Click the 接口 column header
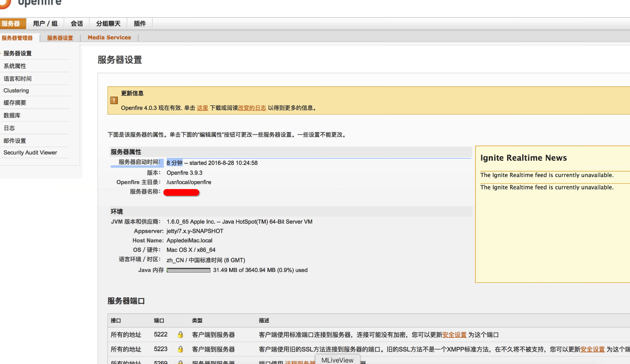630x364 pixels. 116,321
